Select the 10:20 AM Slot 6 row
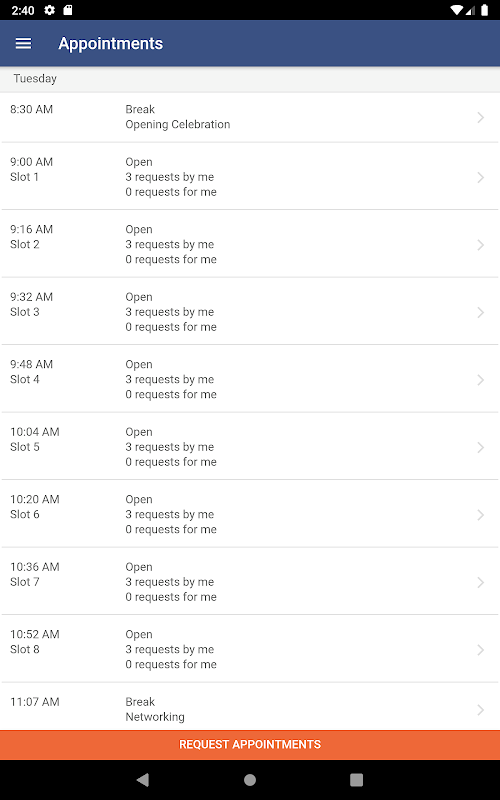The height and width of the screenshot is (800, 500). click(250, 514)
